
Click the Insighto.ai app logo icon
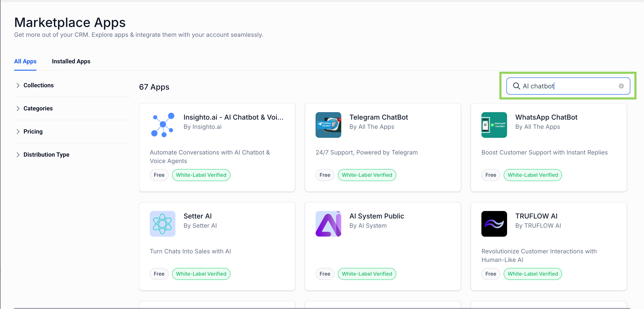click(163, 125)
